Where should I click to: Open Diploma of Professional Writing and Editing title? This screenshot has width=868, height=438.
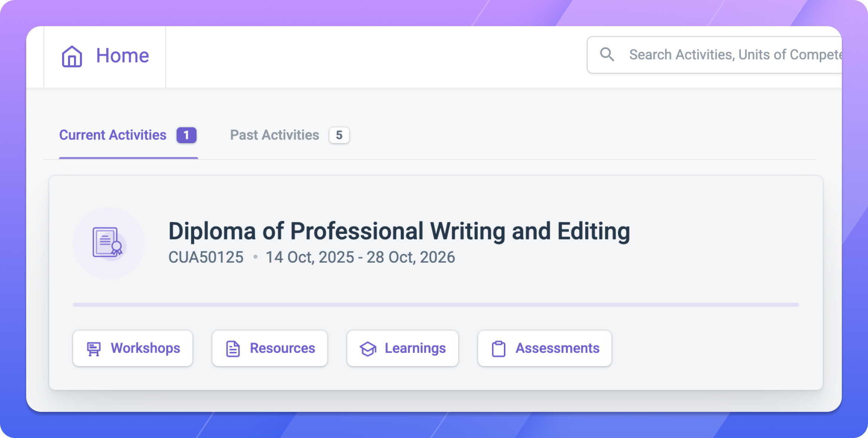(399, 231)
